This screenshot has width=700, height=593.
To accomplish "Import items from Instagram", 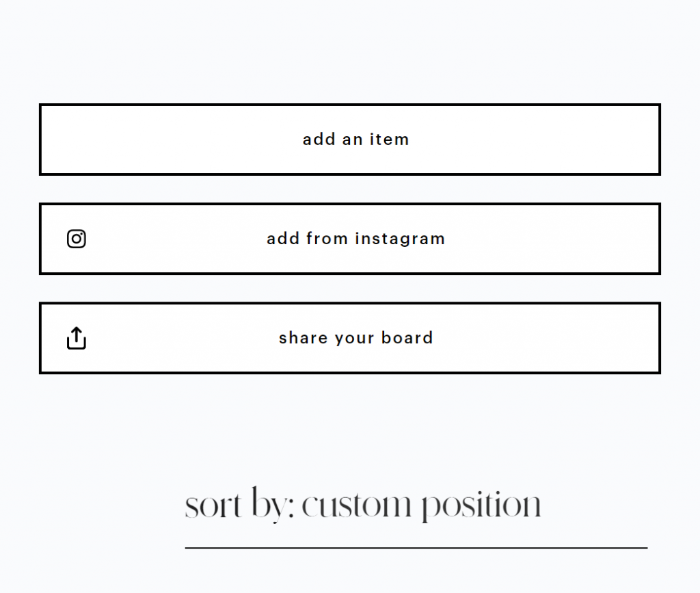I will tap(349, 239).
